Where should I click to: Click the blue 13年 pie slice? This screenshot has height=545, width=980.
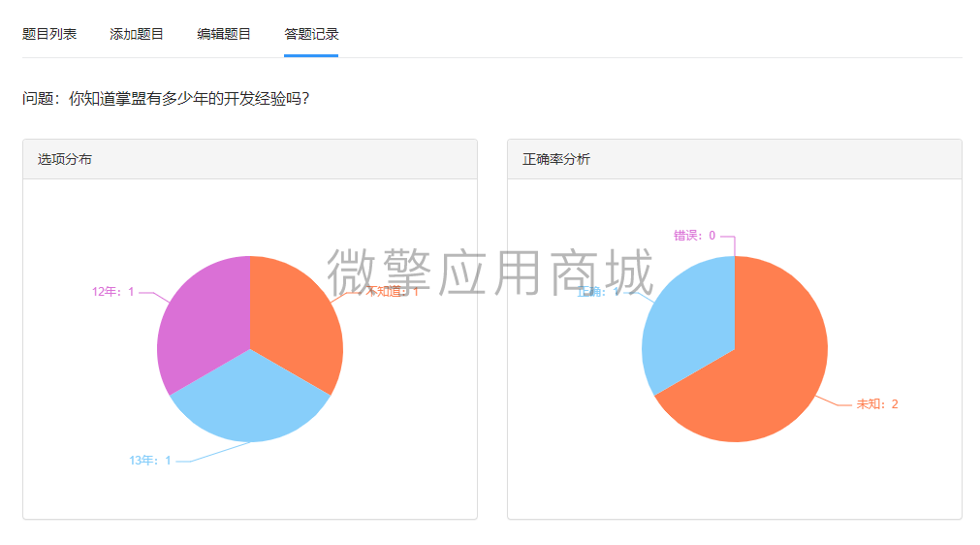click(250, 400)
